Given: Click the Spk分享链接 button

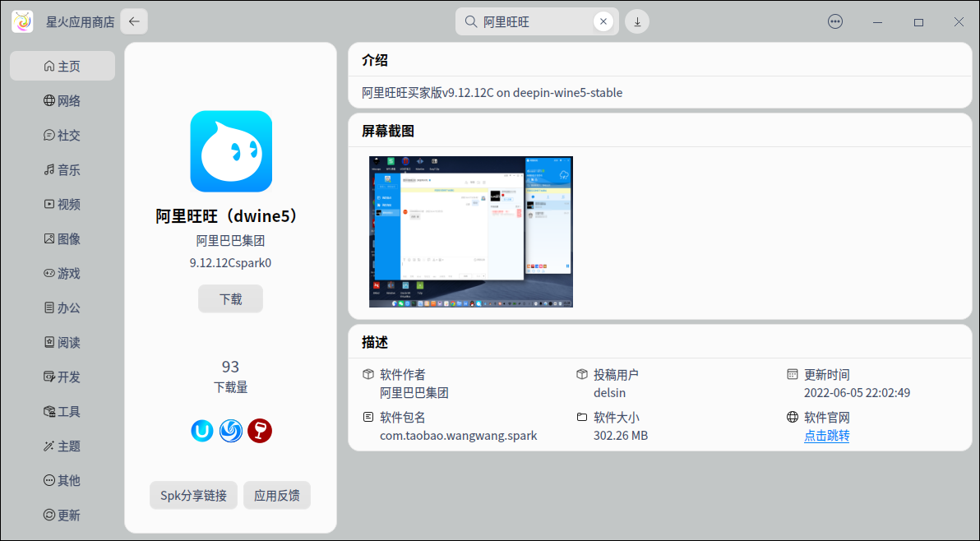Looking at the screenshot, I should 194,496.
